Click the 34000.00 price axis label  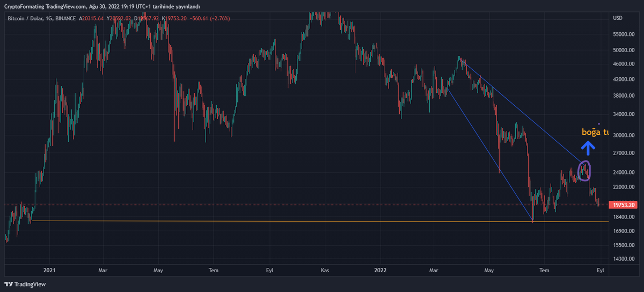point(624,115)
